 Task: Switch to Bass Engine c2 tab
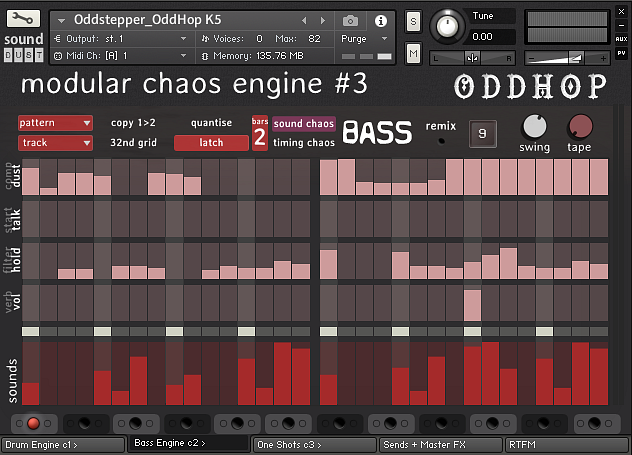(189, 443)
